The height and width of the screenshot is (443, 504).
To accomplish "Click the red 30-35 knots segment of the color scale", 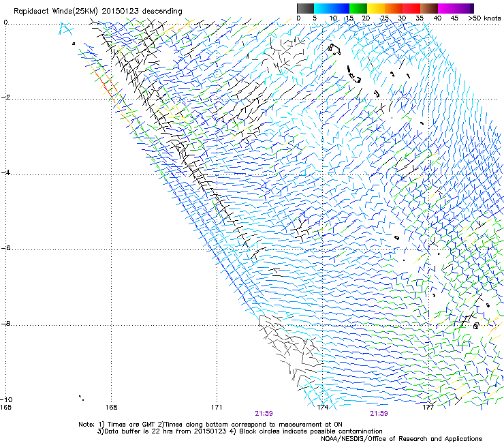I will 411,8.
